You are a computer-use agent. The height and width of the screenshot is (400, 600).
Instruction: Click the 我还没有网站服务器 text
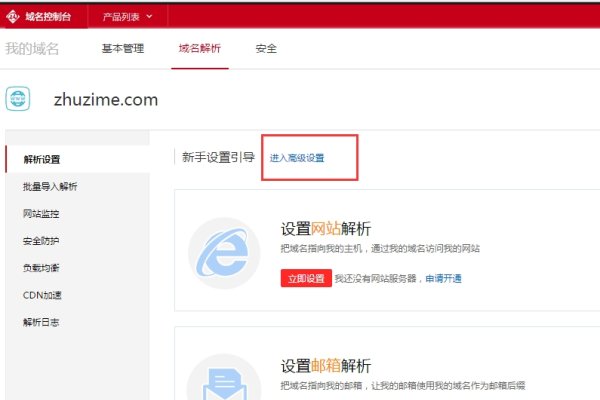[x=375, y=279]
